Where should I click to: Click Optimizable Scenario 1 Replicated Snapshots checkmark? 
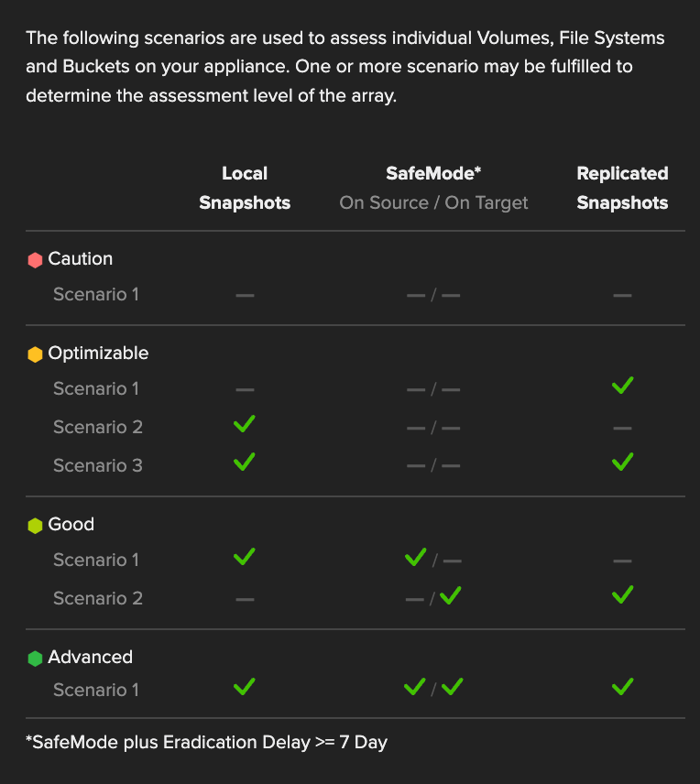pos(623,385)
